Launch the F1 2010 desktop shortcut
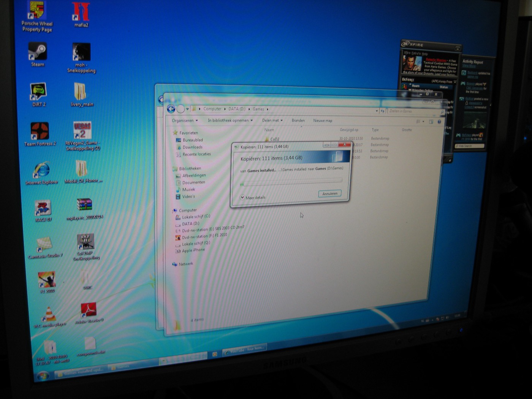This screenshot has height=399, width=532. tap(47, 282)
